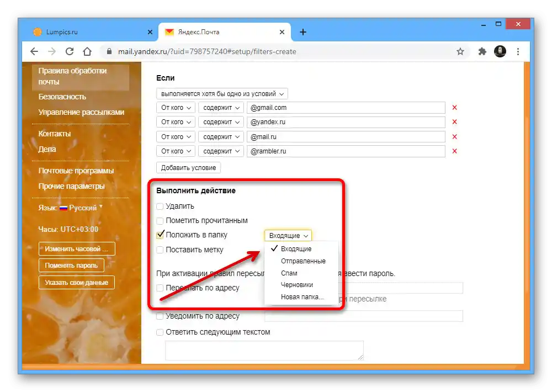Switch to the Lumpics.ru tab
Viewport: 552px width, 392px height.
[90, 32]
